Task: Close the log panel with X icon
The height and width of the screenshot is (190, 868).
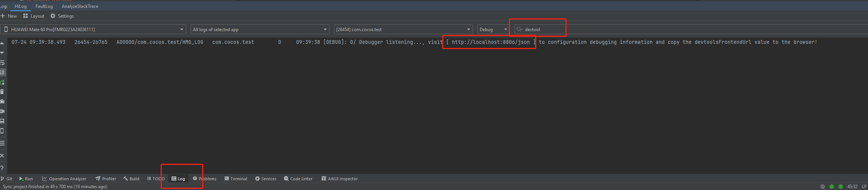Action: [x=2, y=156]
